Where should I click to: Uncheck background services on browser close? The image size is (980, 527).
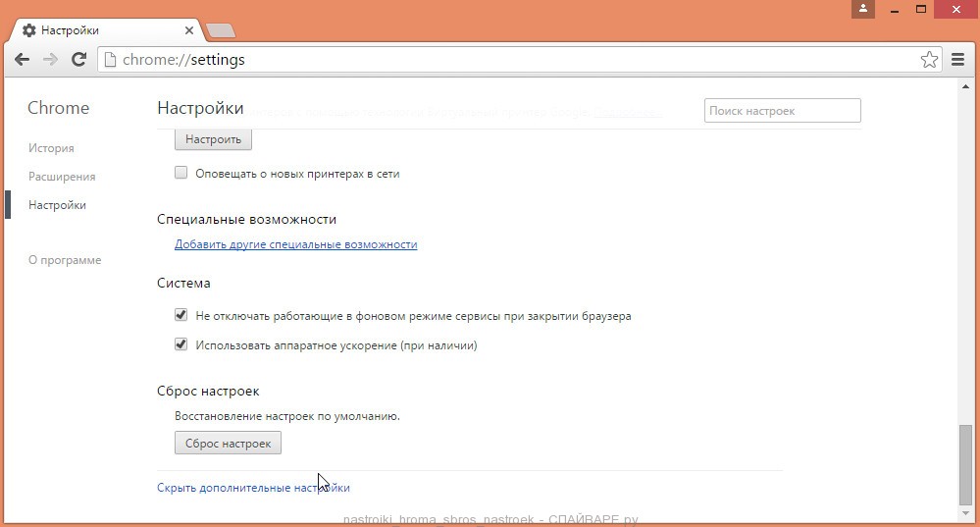click(181, 314)
